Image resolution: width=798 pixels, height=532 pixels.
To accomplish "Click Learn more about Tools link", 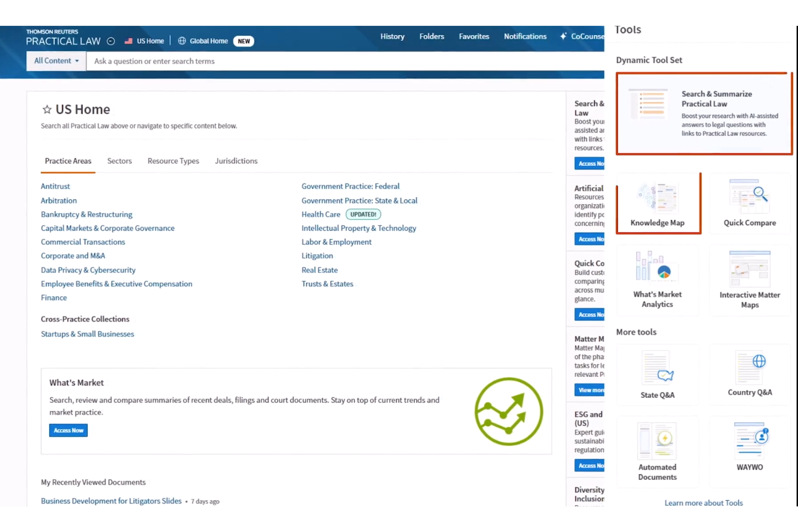I will point(703,503).
